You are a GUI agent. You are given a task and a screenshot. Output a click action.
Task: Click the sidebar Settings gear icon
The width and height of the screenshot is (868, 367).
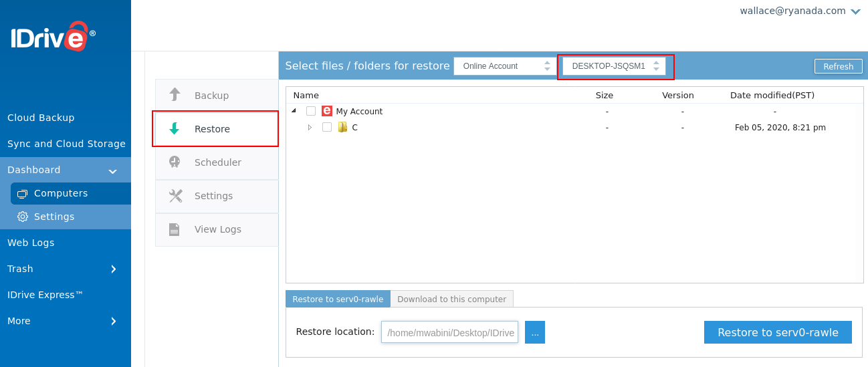click(23, 217)
